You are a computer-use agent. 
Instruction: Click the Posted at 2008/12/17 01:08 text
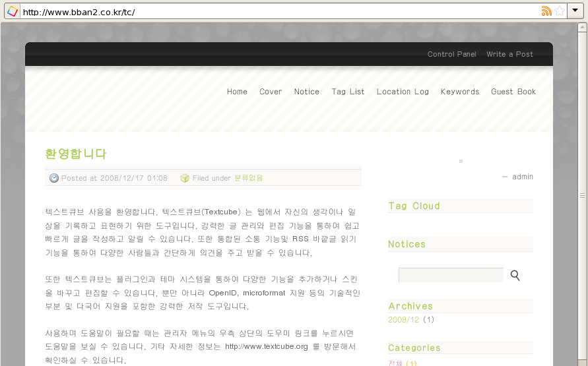click(x=114, y=178)
